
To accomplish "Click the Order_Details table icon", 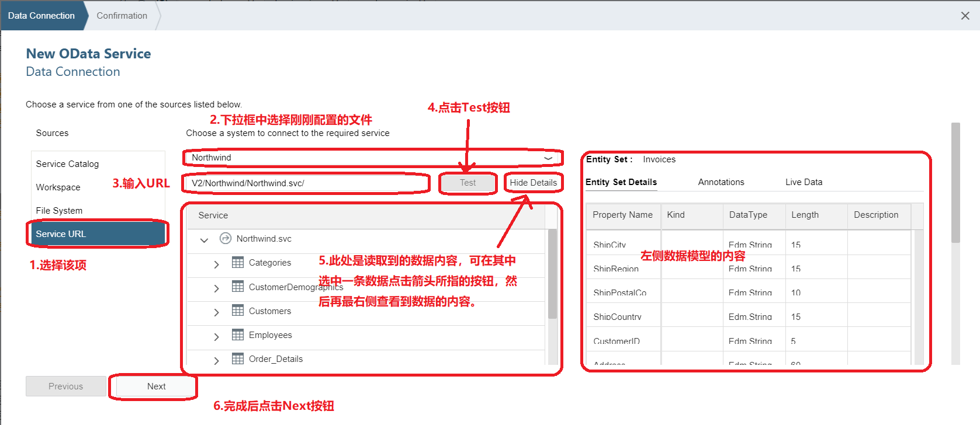I will pos(238,358).
